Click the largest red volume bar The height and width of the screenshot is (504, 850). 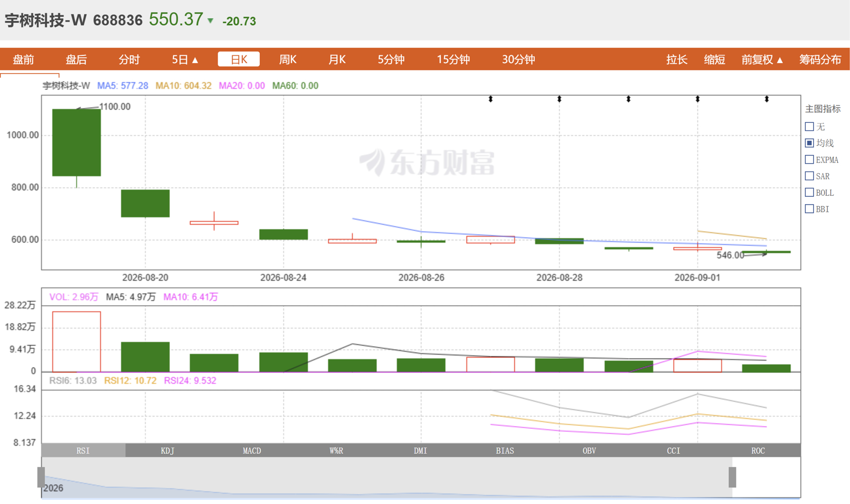point(77,342)
